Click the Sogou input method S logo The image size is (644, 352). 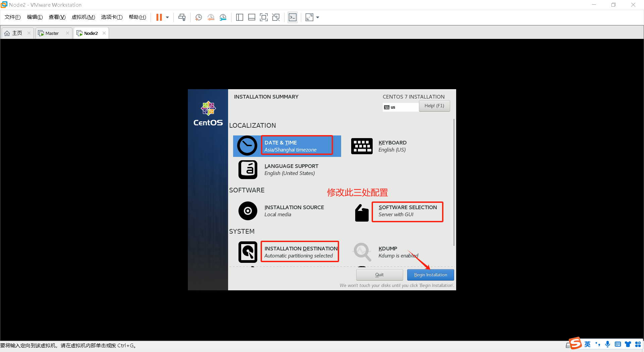tap(576, 343)
